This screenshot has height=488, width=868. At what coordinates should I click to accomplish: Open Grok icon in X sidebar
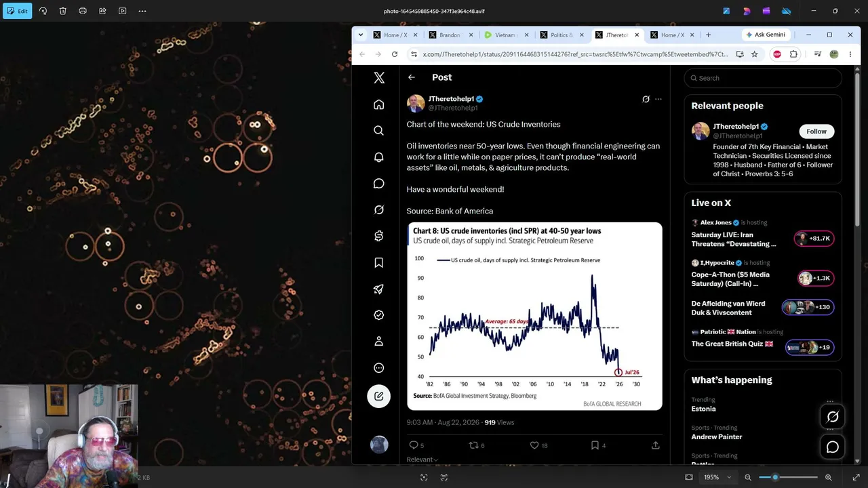pos(379,210)
